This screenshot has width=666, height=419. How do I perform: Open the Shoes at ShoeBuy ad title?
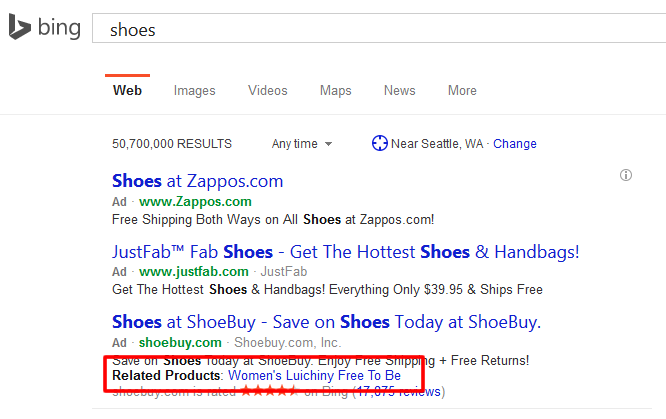[x=326, y=322]
